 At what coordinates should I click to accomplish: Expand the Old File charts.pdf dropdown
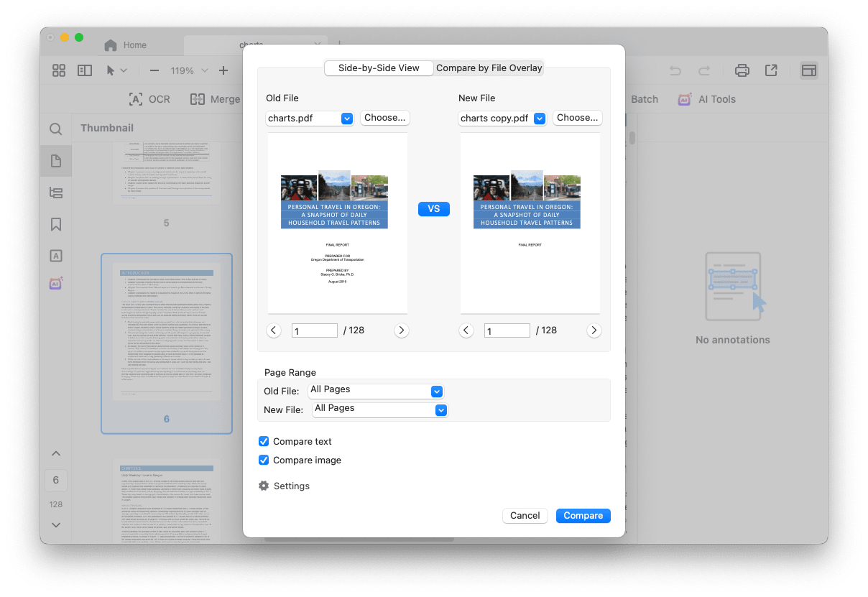[347, 119]
